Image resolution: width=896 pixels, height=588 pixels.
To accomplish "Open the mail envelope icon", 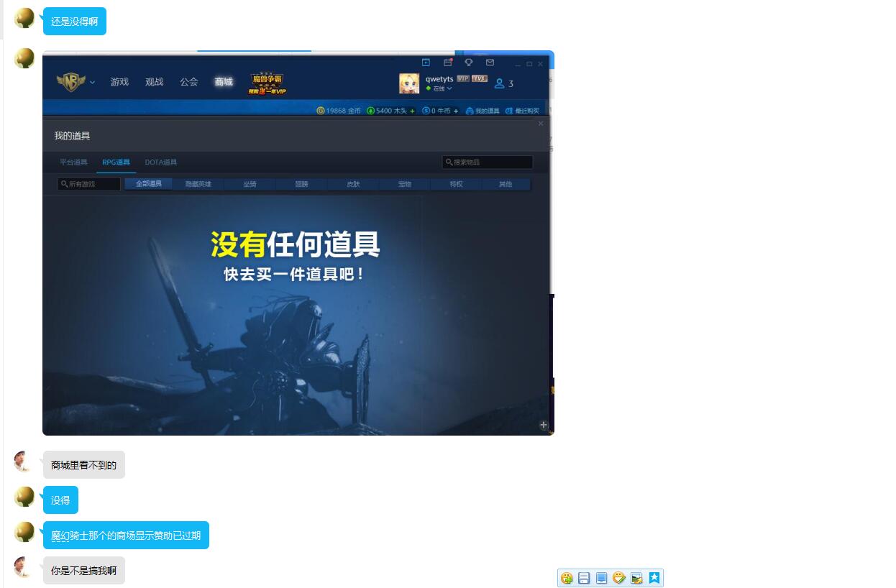I will [x=490, y=63].
